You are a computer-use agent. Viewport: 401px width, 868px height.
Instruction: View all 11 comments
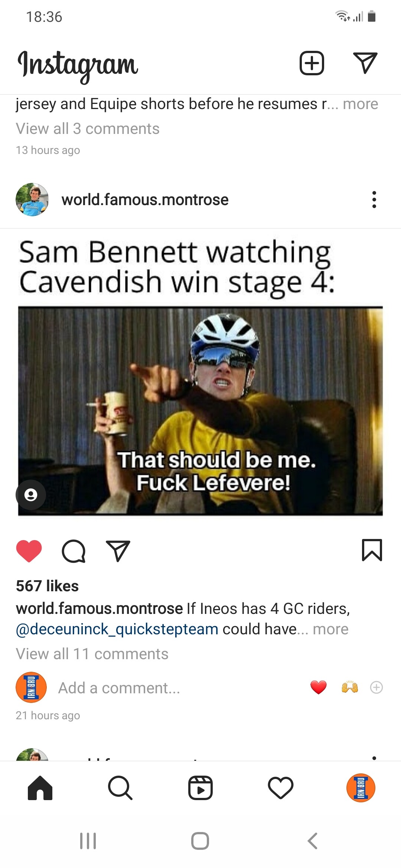pyautogui.click(x=92, y=654)
